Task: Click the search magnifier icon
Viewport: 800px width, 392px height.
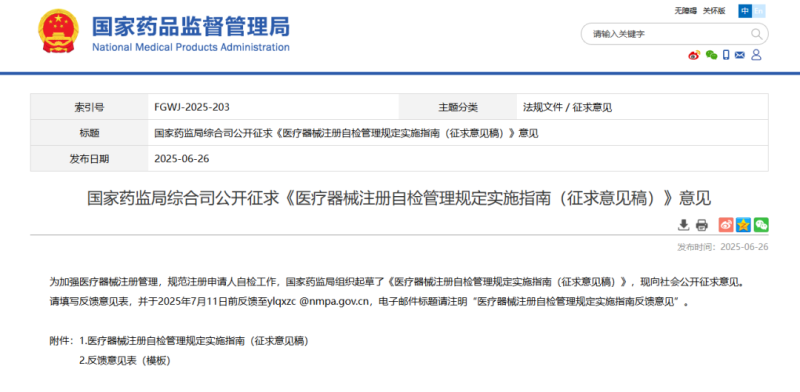Action: [756, 34]
